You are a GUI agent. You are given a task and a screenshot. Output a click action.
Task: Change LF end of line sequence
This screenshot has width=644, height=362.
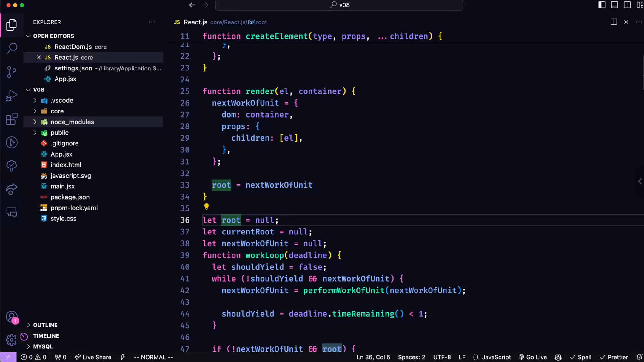462,357
